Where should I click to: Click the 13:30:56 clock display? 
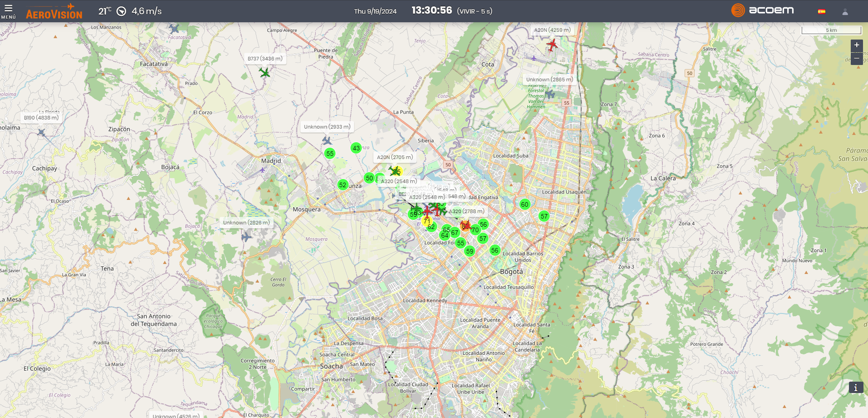(432, 10)
